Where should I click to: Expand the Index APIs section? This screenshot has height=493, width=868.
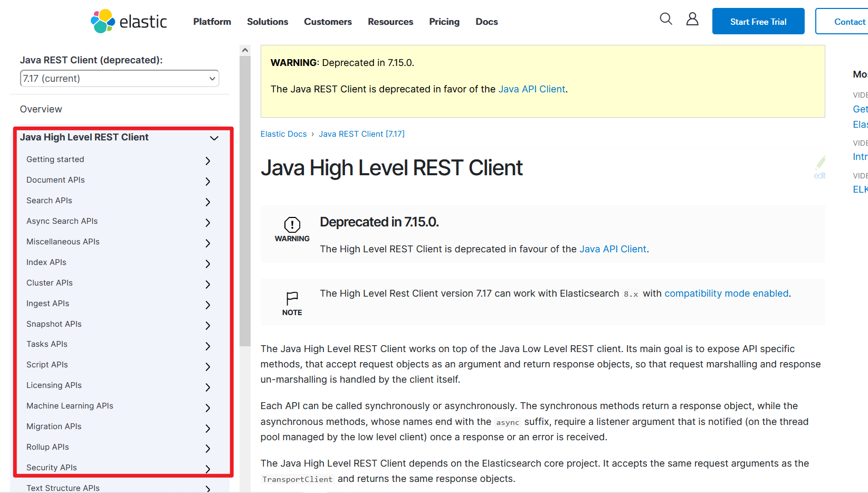(208, 264)
